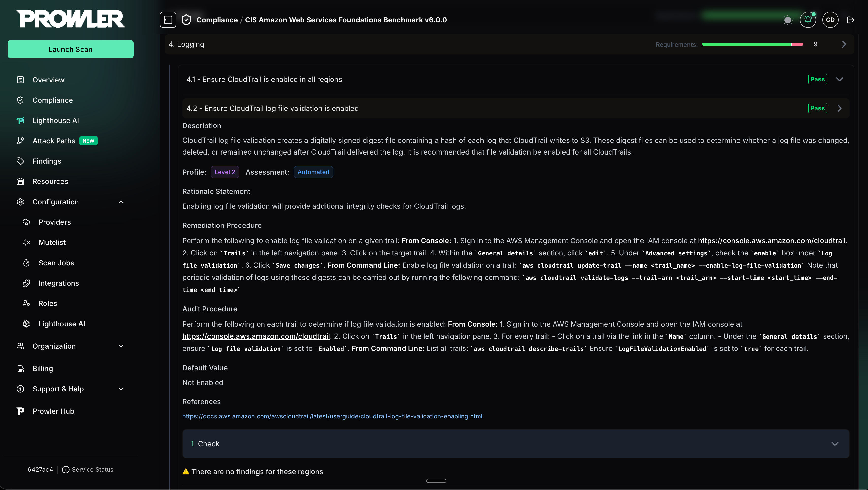The width and height of the screenshot is (868, 490).
Task: Sign out using the logout icon
Action: click(850, 20)
